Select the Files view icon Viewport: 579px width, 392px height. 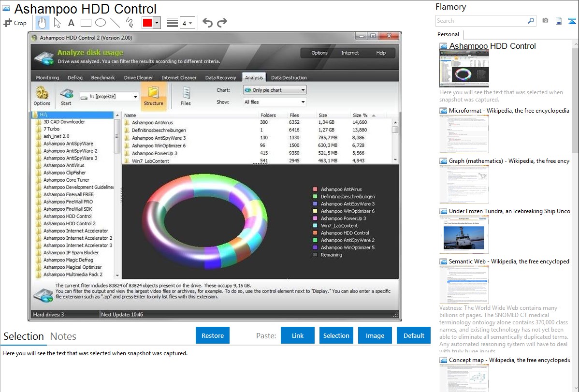point(186,96)
